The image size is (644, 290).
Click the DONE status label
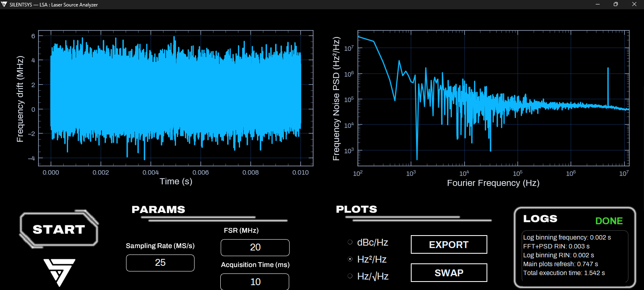pos(609,221)
